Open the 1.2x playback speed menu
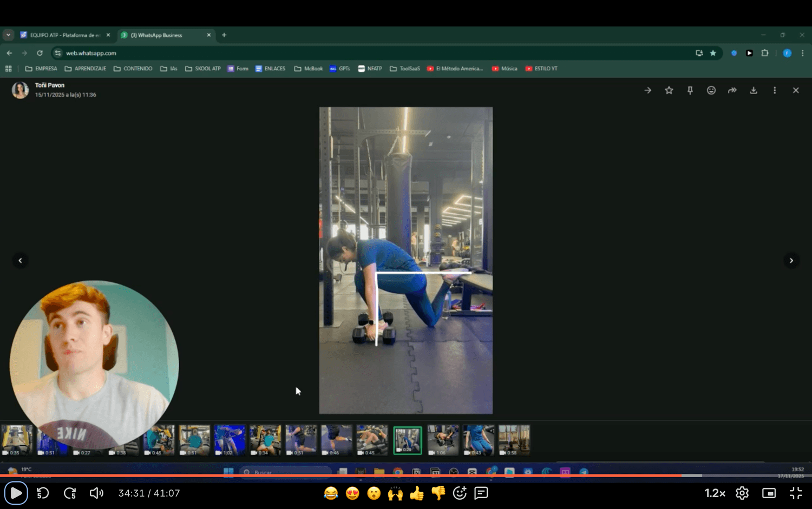The height and width of the screenshot is (509, 812). click(x=715, y=493)
